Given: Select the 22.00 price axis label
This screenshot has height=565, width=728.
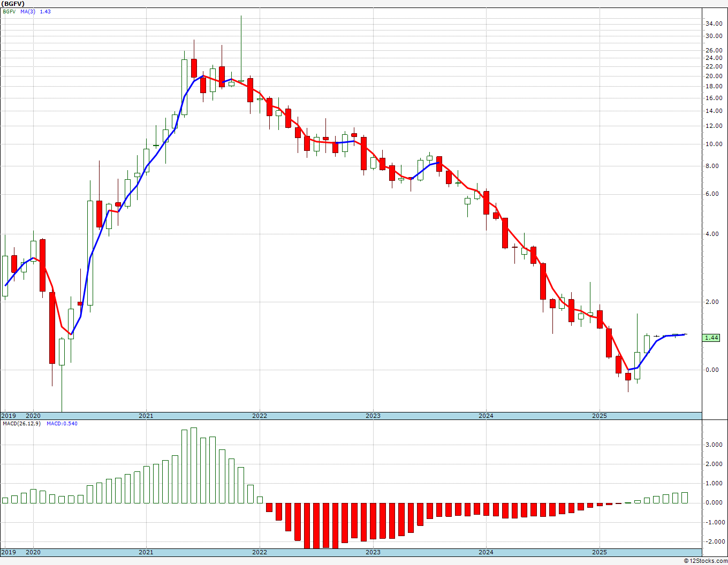Looking at the screenshot, I should click(x=713, y=66).
